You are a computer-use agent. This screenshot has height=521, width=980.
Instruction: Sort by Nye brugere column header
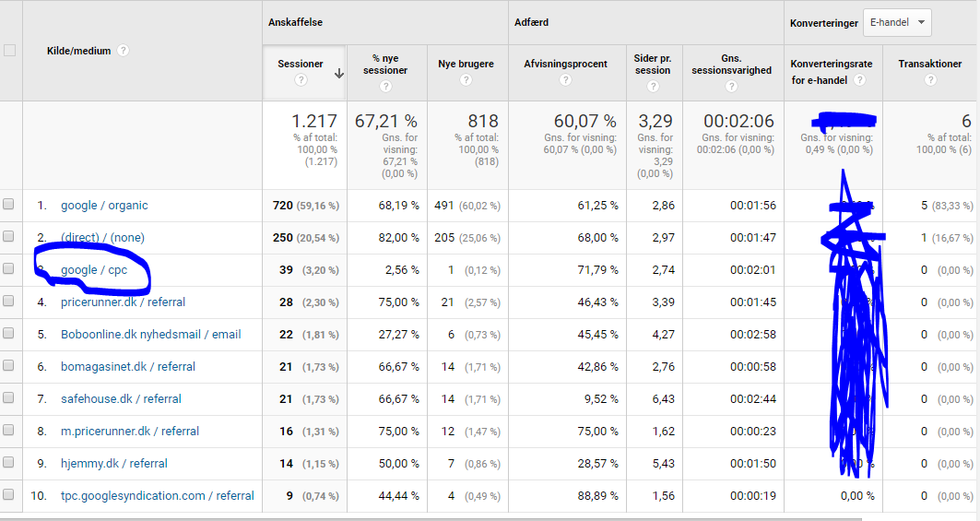point(466,64)
